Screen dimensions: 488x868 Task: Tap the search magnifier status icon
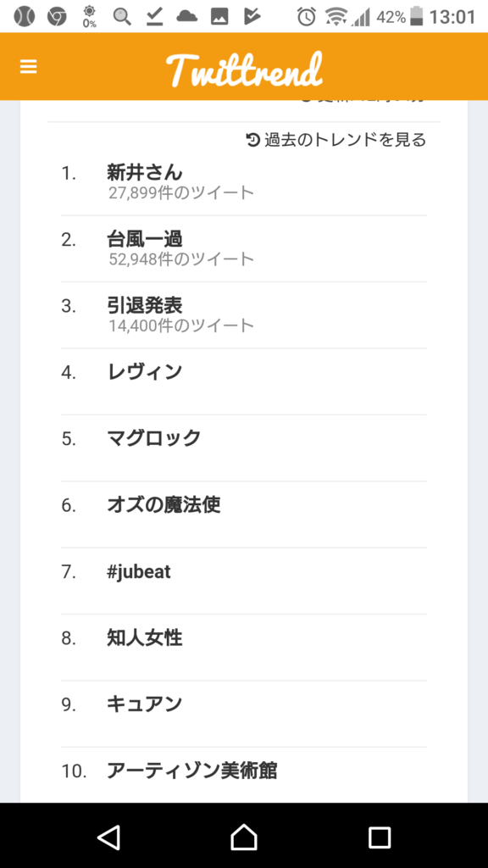click(x=122, y=17)
